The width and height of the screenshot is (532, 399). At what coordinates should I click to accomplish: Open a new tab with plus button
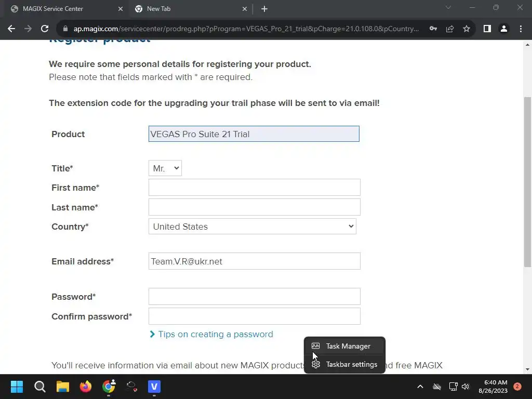pos(264,9)
